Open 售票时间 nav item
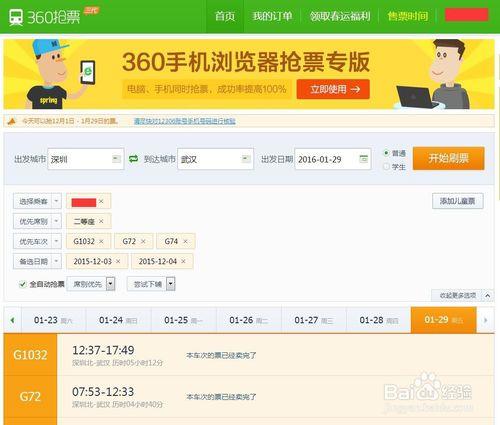 point(408,16)
